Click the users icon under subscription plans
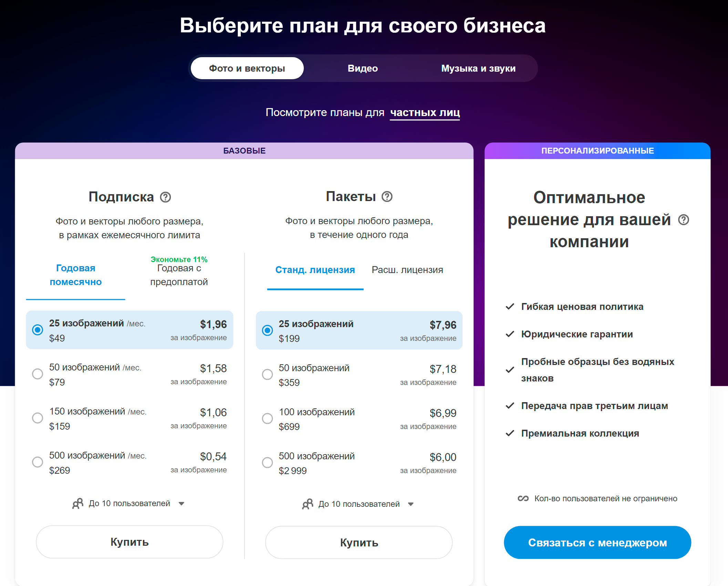The image size is (728, 586). 78,503
